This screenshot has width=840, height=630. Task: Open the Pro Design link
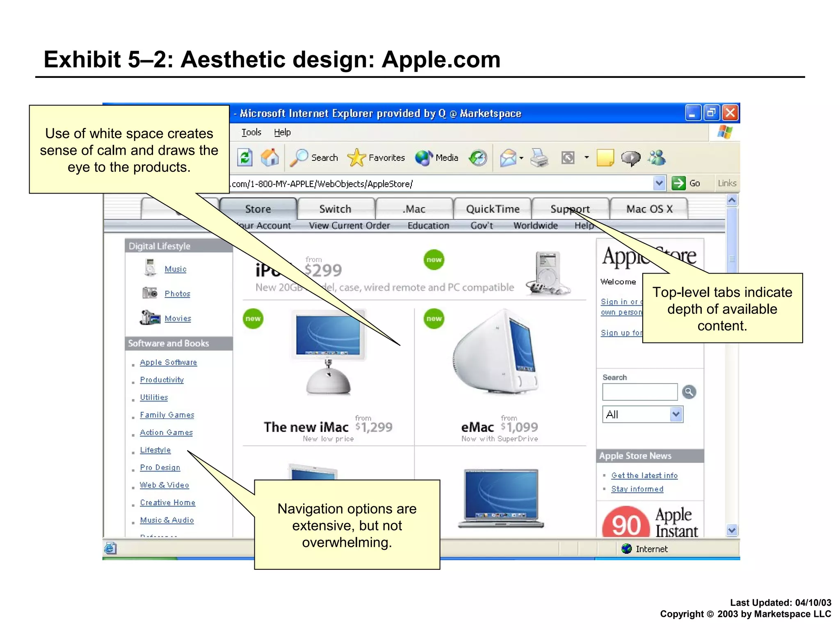[160, 468]
